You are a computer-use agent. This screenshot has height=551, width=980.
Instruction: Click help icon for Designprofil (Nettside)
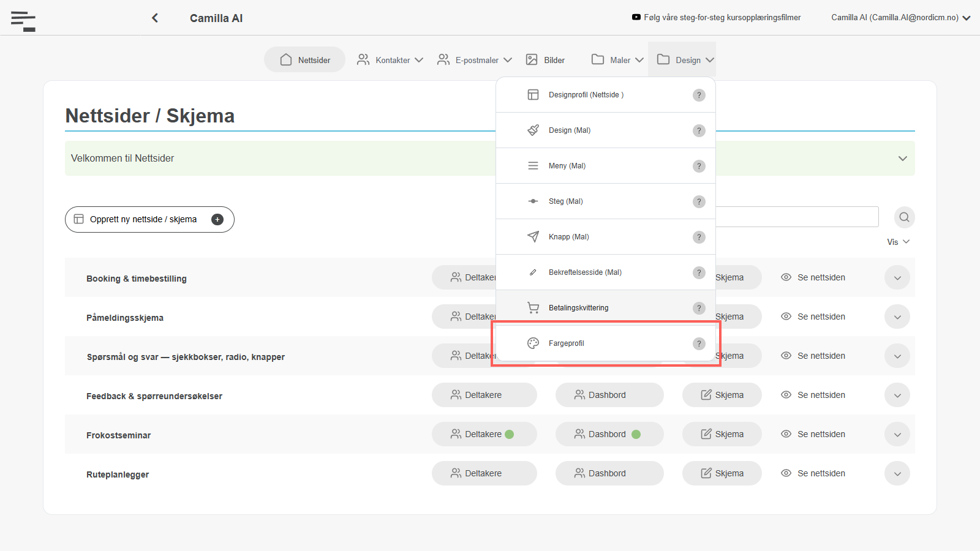point(699,95)
